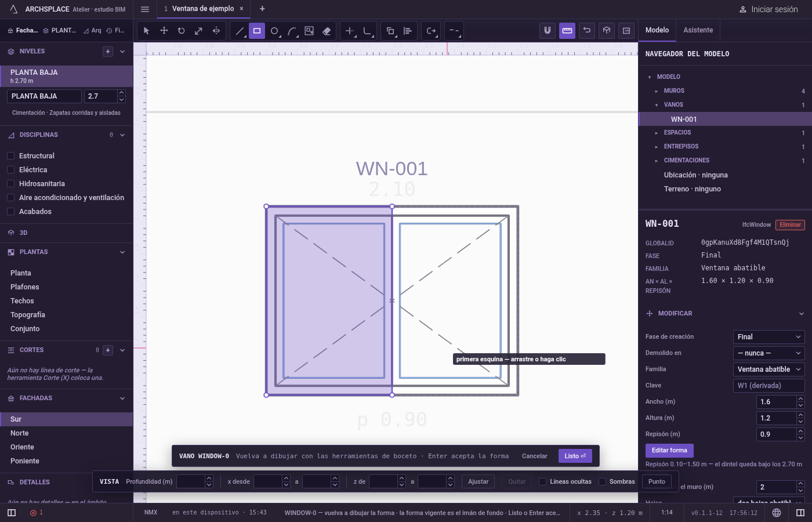The image size is (812, 522).
Task: Open the Ventana de ejemplo tab
Action: point(203,9)
